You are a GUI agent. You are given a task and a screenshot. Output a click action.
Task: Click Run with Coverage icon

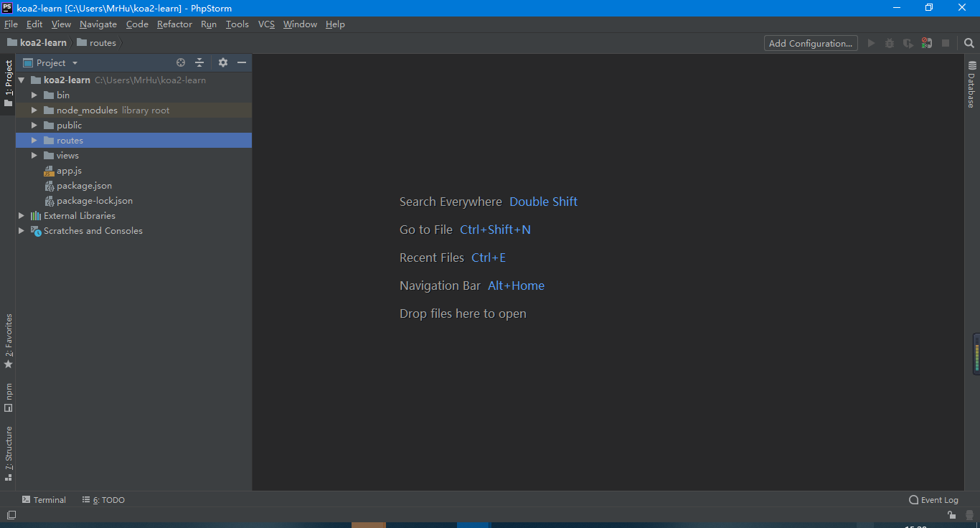(908, 43)
